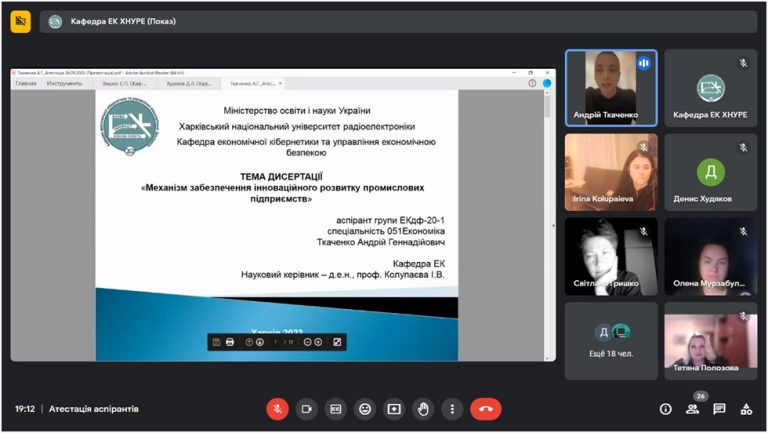Switch to the Вишняк С.П. document tab
This screenshot has height=433, width=768.
[x=124, y=83]
